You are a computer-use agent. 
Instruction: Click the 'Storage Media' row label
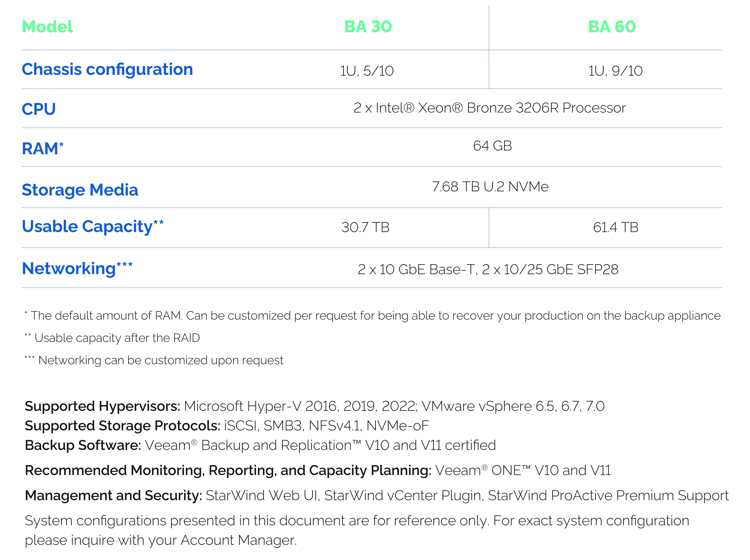tap(80, 190)
